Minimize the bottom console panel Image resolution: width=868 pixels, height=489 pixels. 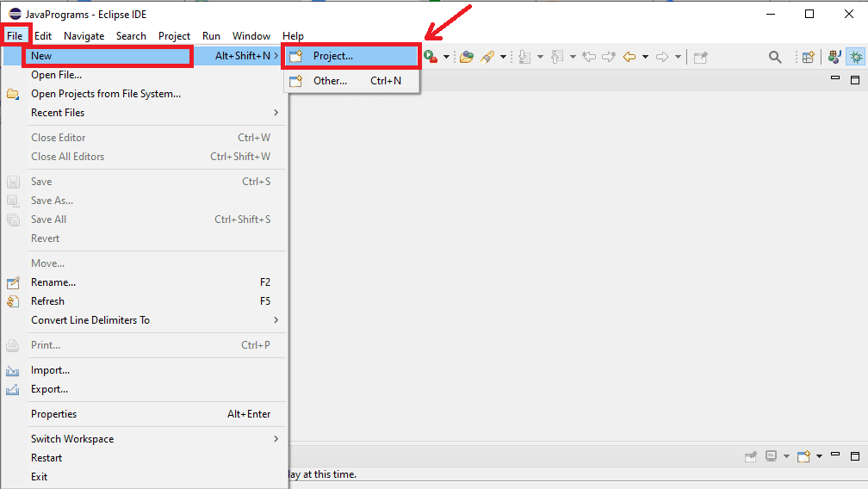(x=835, y=455)
